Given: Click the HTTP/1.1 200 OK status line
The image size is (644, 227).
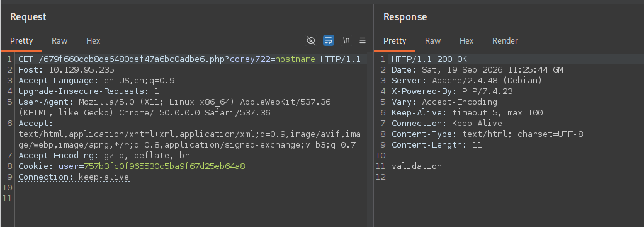Looking at the screenshot, I should (x=429, y=59).
